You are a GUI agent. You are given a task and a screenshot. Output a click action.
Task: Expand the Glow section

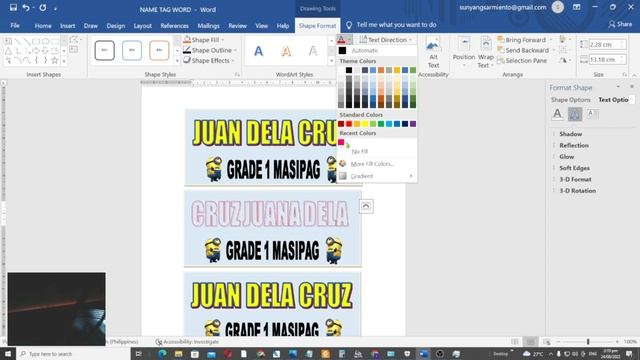(x=567, y=157)
